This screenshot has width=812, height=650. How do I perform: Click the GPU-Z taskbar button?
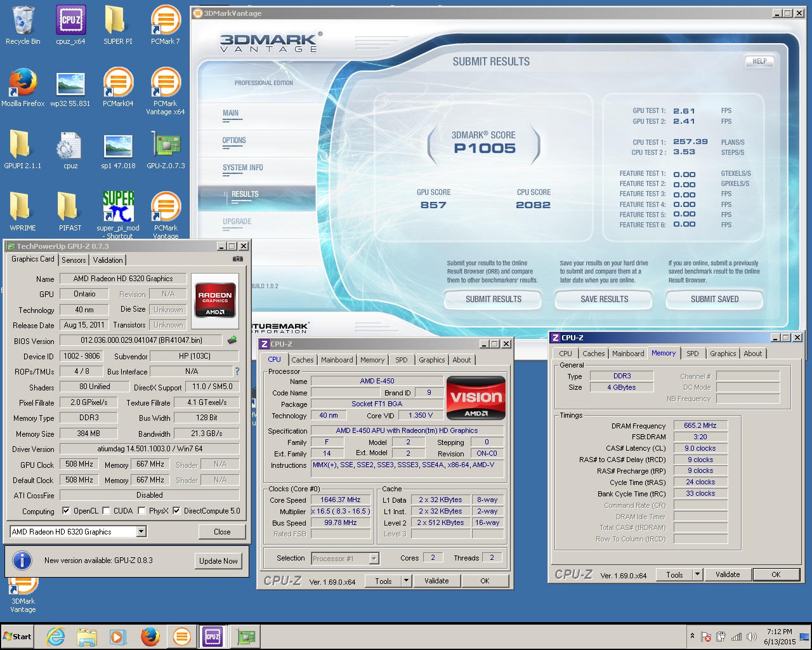(246, 637)
